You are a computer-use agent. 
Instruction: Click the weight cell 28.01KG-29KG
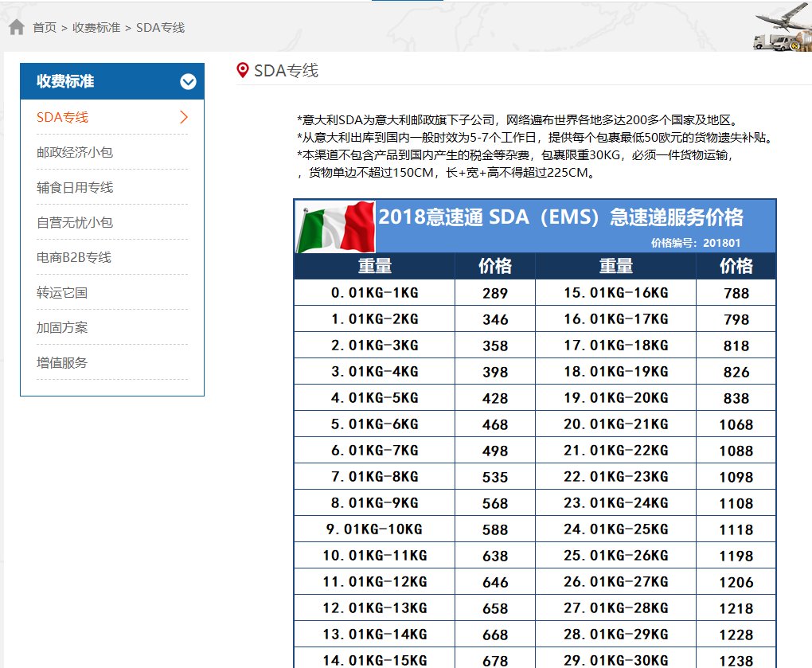pyautogui.click(x=616, y=634)
